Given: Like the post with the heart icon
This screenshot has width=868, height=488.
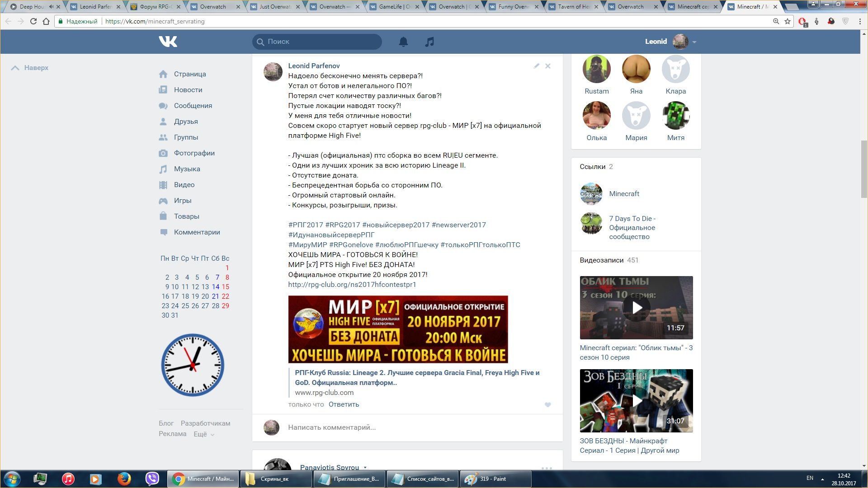Looking at the screenshot, I should tap(547, 405).
